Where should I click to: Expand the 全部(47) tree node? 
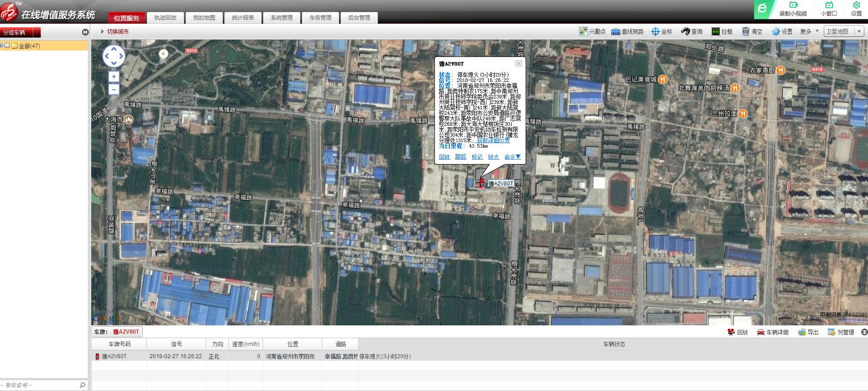(2, 46)
